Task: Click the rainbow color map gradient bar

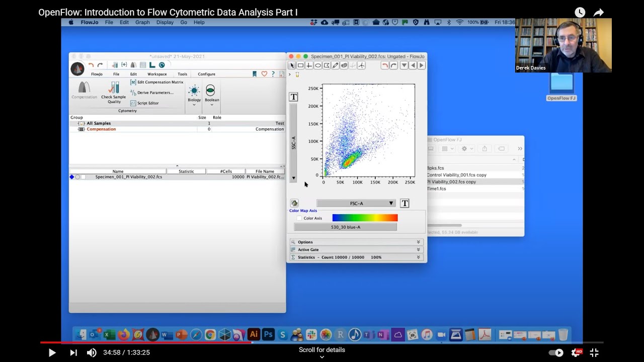Action: point(365,218)
